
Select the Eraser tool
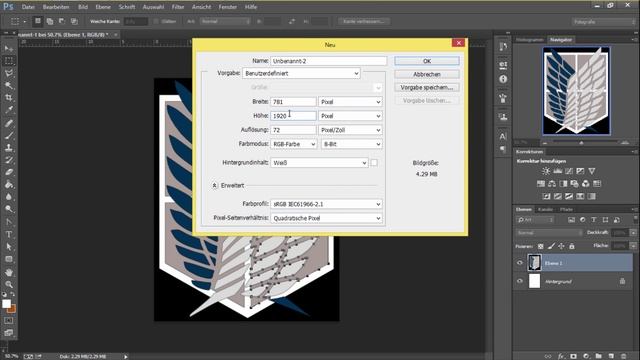pyautogui.click(x=9, y=172)
